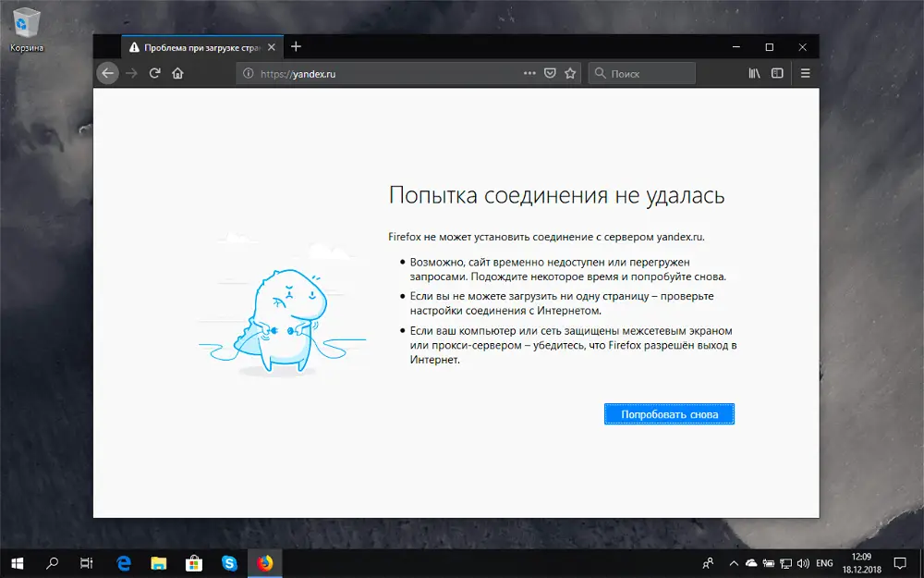Click the Firefox back arrow button

(108, 73)
